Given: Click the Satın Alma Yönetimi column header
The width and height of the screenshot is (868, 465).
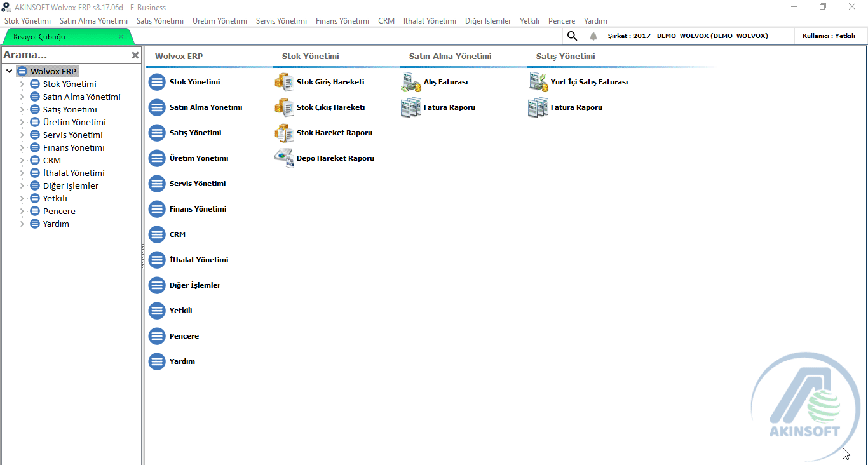Looking at the screenshot, I should [x=450, y=57].
